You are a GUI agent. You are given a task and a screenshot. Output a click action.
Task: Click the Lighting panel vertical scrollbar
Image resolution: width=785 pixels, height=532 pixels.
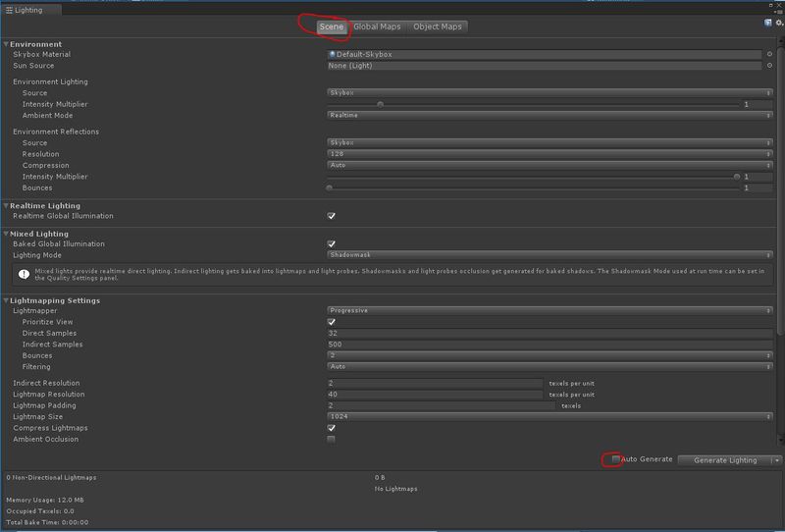[x=780, y=190]
